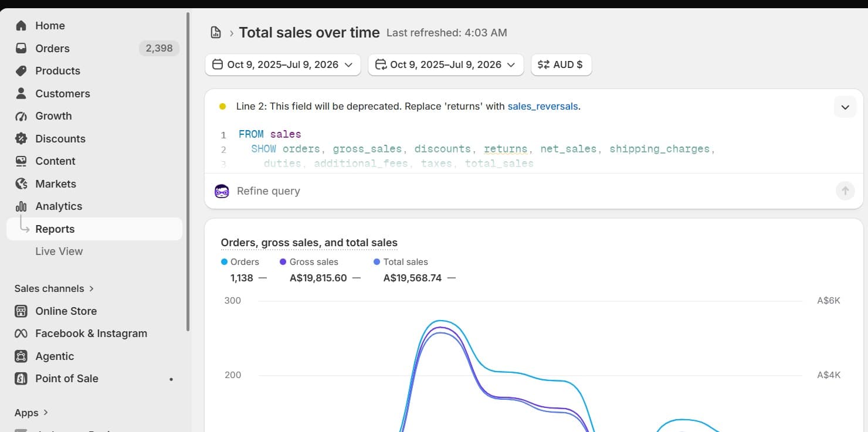868x432 pixels.
Task: Click the gross sales value A$19,815.60
Action: (x=318, y=278)
